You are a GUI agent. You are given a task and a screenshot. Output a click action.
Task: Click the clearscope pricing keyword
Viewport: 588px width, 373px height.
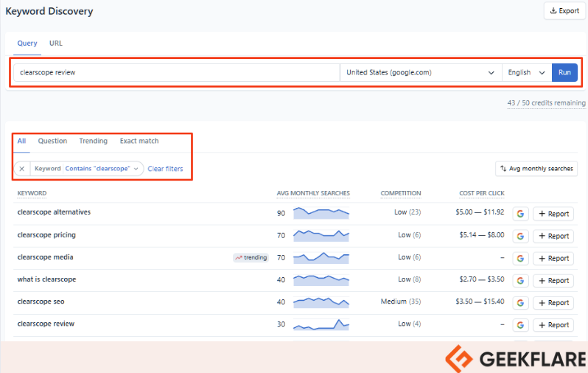click(x=46, y=235)
